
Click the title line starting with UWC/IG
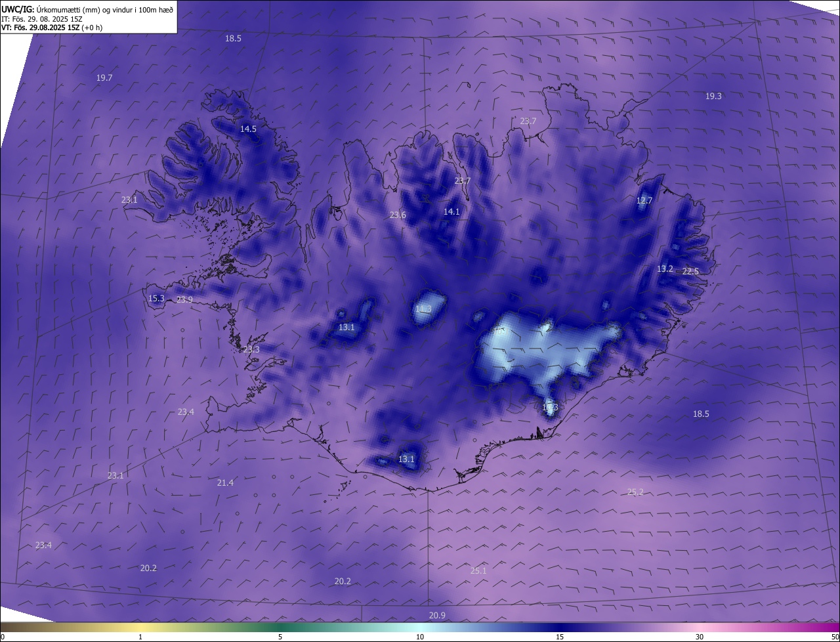click(87, 10)
